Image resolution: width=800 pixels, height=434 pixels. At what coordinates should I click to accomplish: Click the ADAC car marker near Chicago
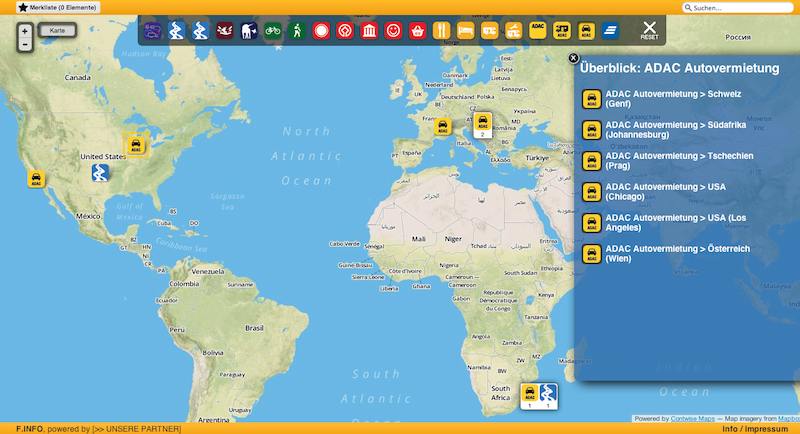[136, 145]
